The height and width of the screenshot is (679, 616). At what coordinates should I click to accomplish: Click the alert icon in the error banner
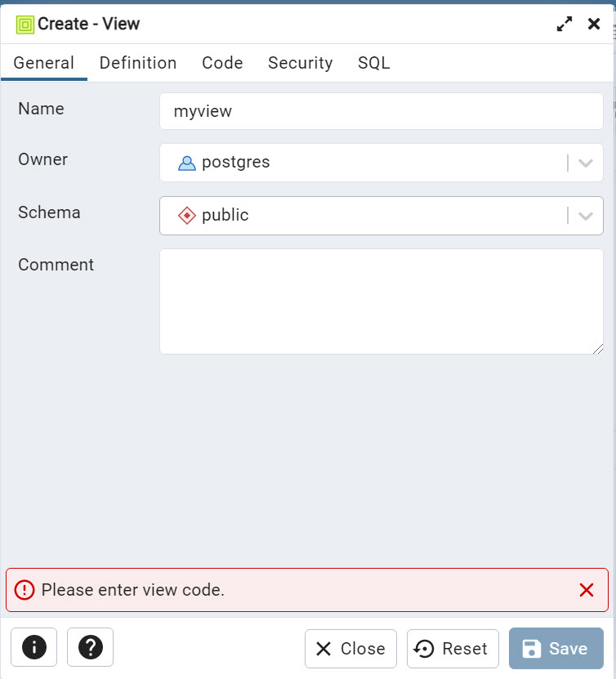point(23,590)
